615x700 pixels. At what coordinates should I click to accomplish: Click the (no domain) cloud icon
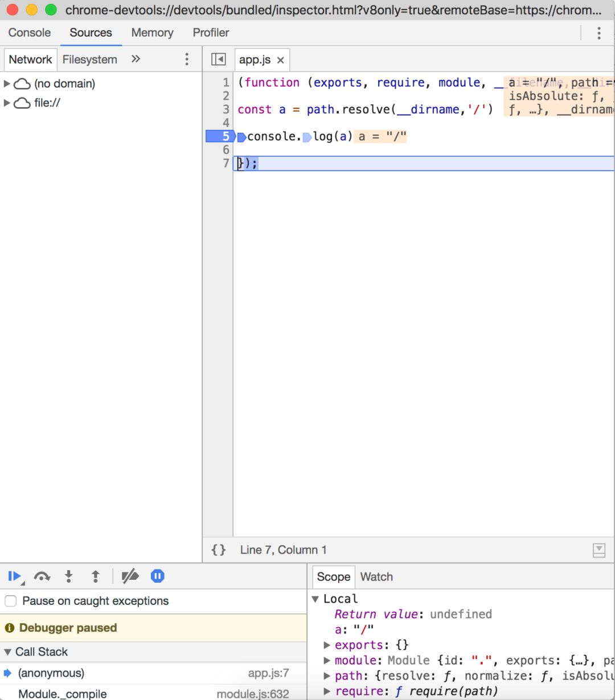[22, 84]
